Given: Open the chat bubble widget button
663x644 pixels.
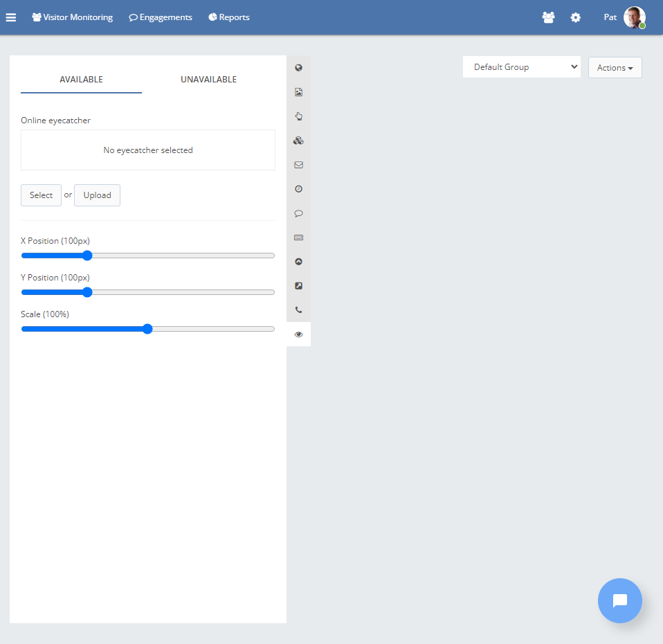Looking at the screenshot, I should [619, 600].
